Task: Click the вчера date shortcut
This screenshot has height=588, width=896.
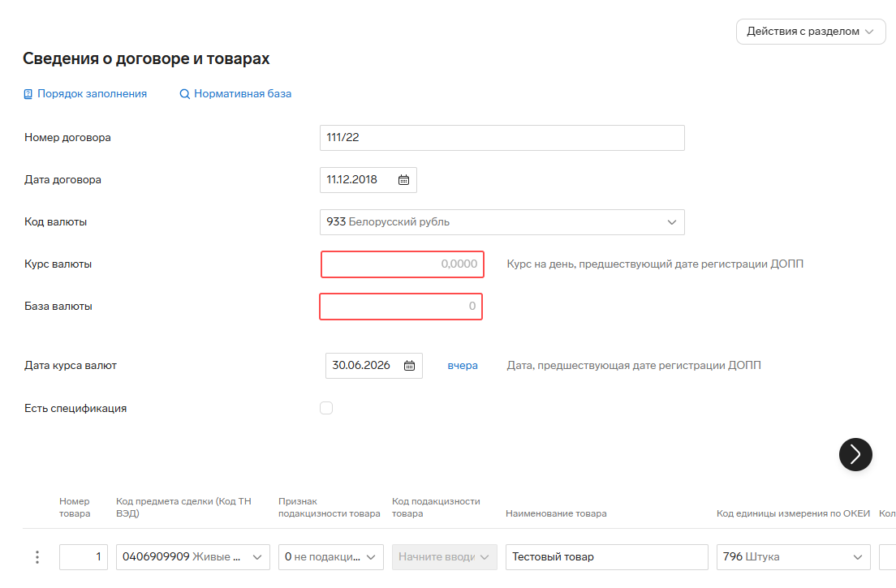Action: tap(463, 365)
